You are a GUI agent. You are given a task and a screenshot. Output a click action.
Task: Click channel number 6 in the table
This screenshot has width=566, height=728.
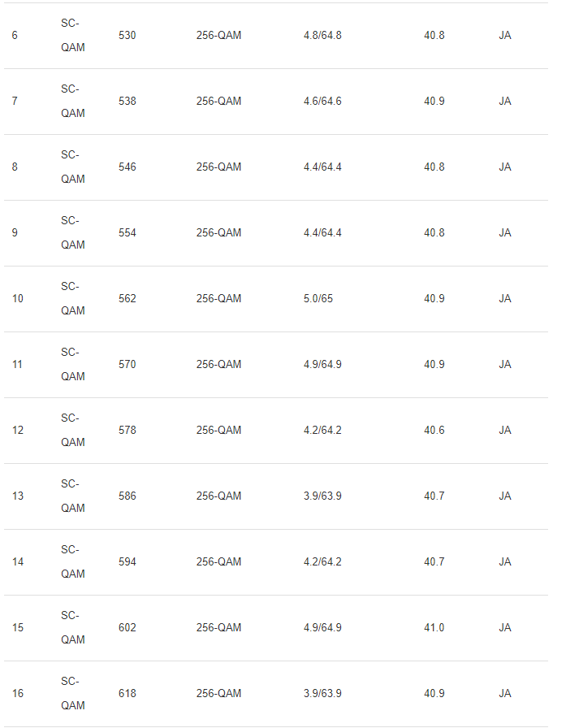15,36
